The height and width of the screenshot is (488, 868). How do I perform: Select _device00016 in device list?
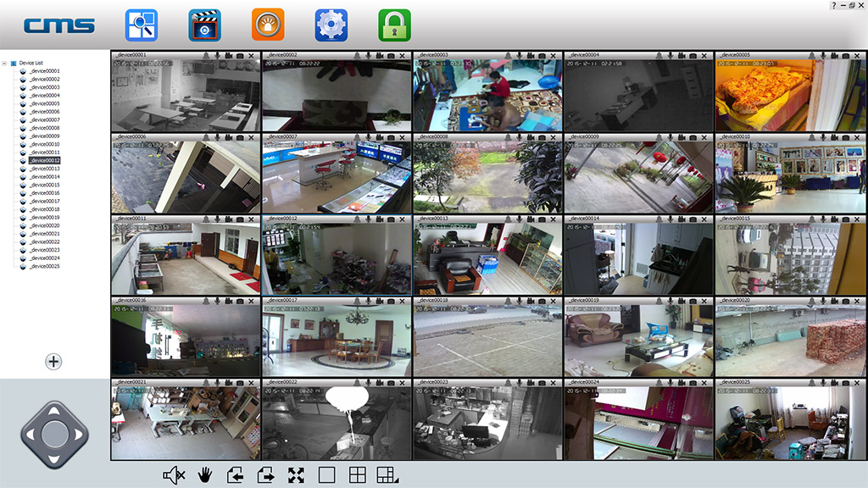pyautogui.click(x=45, y=193)
